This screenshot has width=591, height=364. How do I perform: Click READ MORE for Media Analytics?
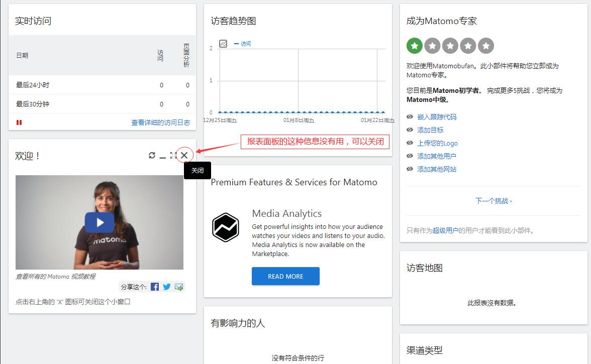click(x=285, y=276)
